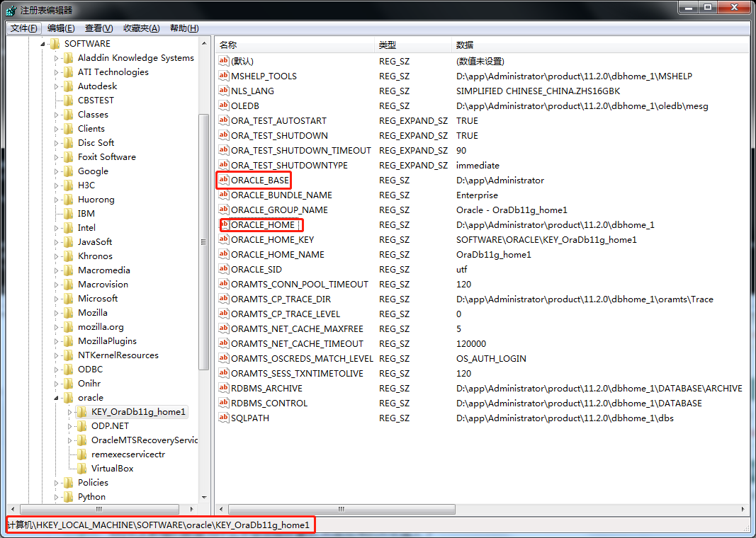Click folder icon of JavaSoft key
This screenshot has width=756, height=538.
tap(69, 242)
